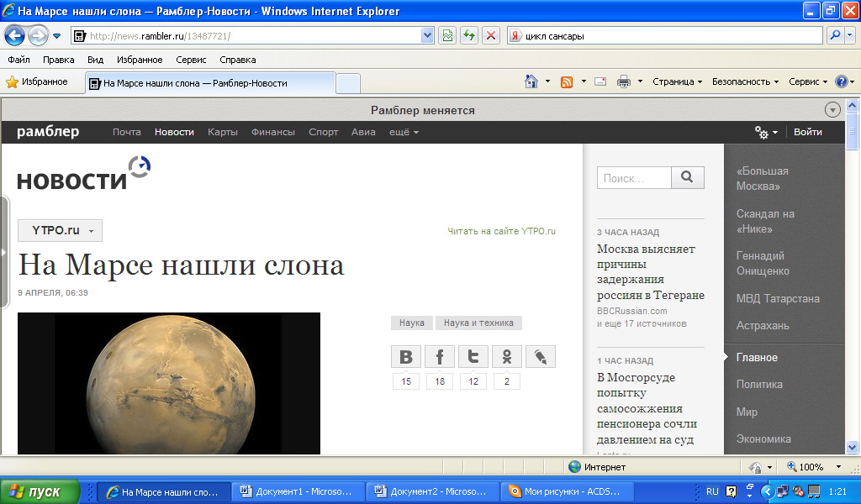Click inside the Поиск news search field

(634, 178)
